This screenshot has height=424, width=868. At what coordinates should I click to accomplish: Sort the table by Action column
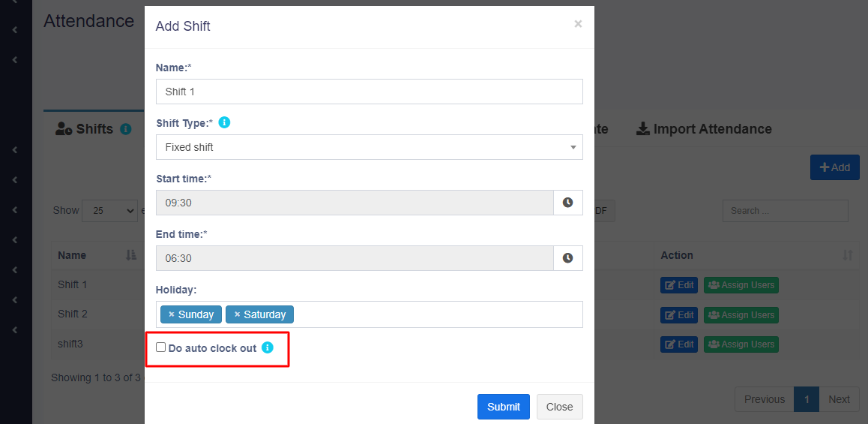coord(848,255)
